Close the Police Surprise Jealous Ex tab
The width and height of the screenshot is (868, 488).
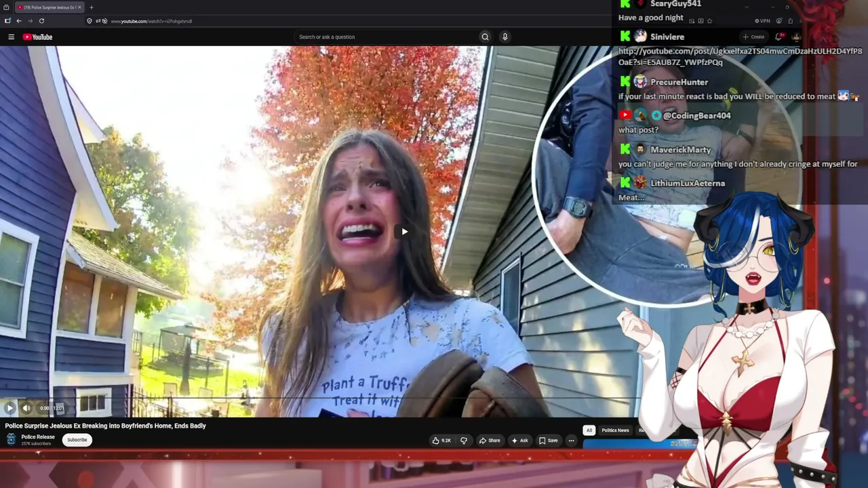pyautogui.click(x=79, y=7)
